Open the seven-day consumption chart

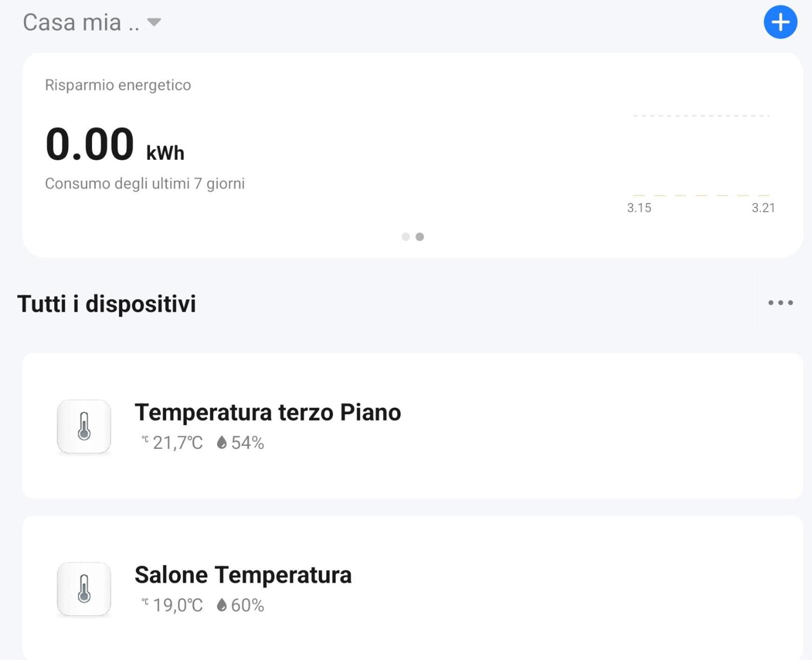[x=701, y=161]
